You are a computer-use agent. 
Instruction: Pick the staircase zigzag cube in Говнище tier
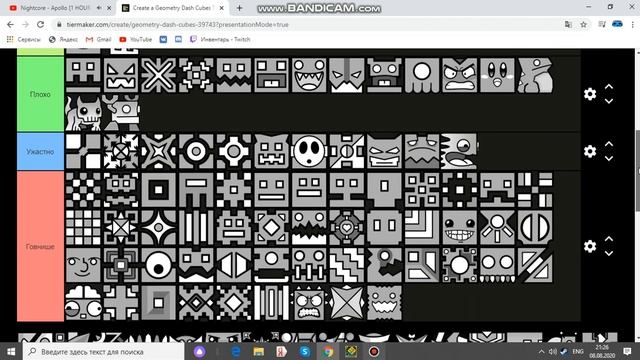(x=347, y=265)
